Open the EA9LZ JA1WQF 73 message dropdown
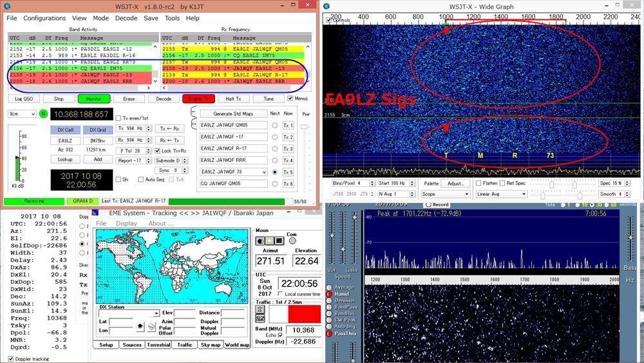 pyautogui.click(x=234, y=172)
